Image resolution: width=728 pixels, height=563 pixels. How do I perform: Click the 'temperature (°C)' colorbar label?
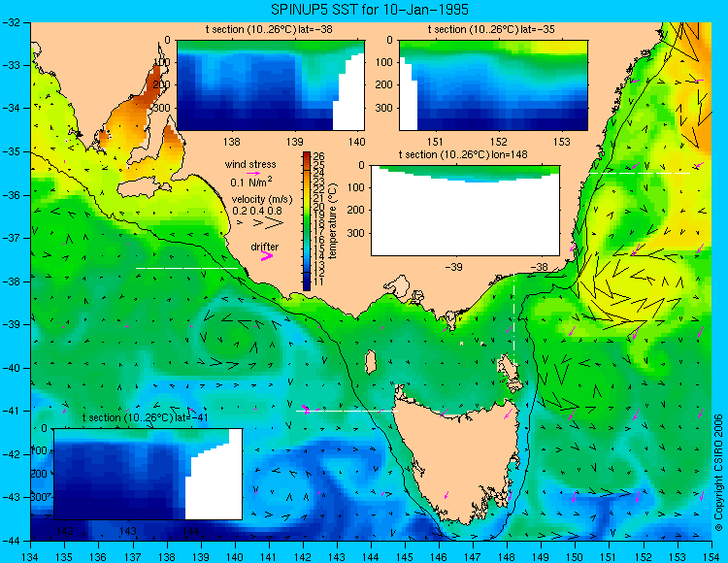coord(332,221)
